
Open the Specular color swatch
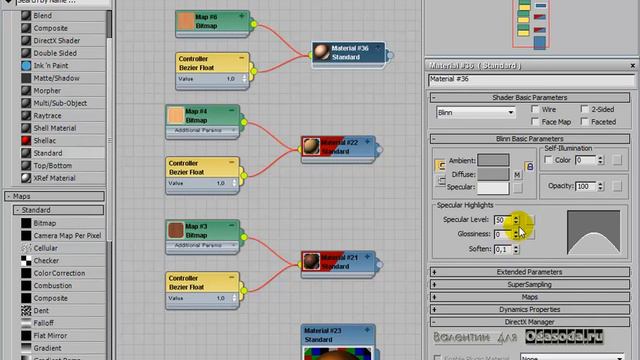493,188
